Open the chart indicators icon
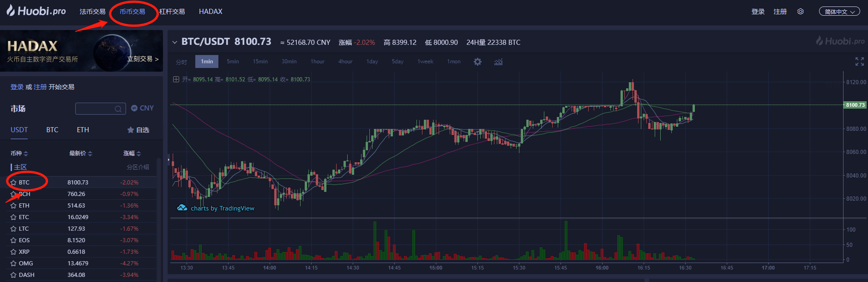Viewport: 868px width, 282px height. [x=498, y=61]
